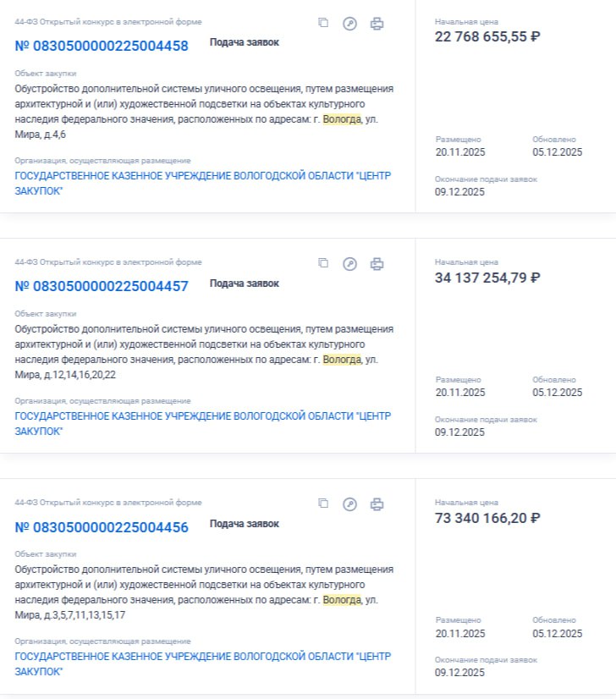Image resolution: width=616 pixels, height=699 pixels.
Task: Copy link for purchase № 0830500000225004456
Action: (x=323, y=503)
